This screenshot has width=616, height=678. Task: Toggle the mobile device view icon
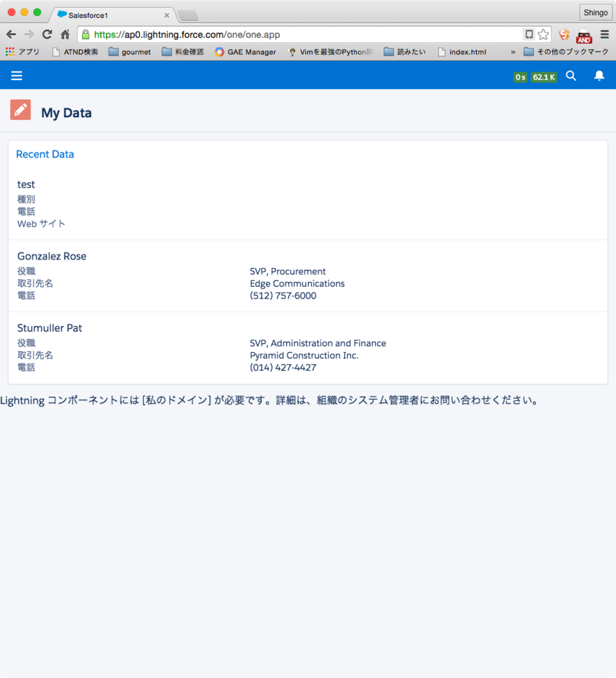(529, 34)
